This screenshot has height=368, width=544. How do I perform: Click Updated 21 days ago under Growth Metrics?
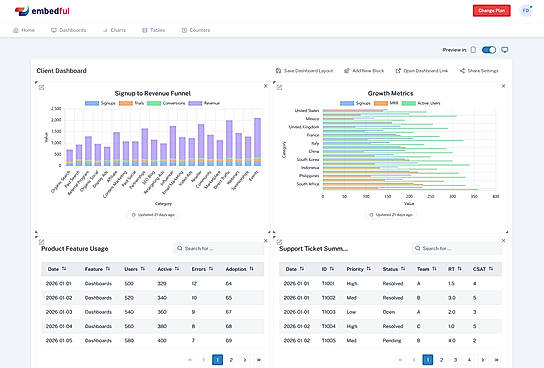pyautogui.click(x=391, y=215)
